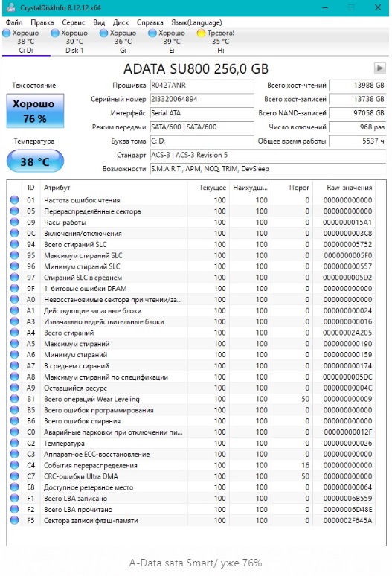This screenshot has width=392, height=576.
Task: Click the status icon for attribute 0C
Action: coord(14,233)
